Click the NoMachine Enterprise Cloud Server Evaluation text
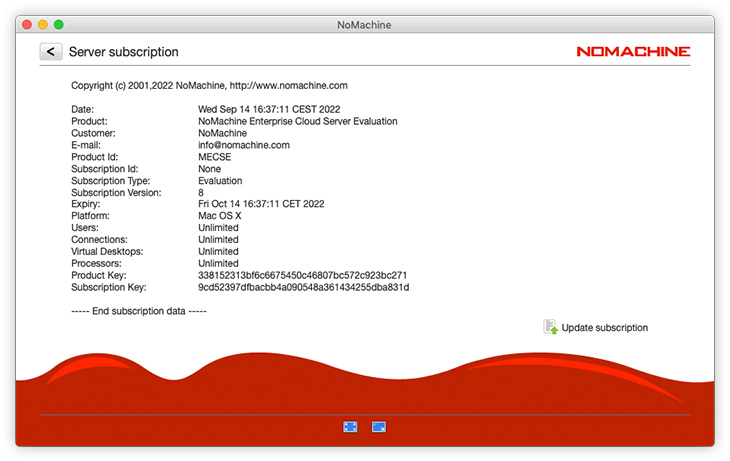Screen dimensions: 730x461 (x=297, y=121)
